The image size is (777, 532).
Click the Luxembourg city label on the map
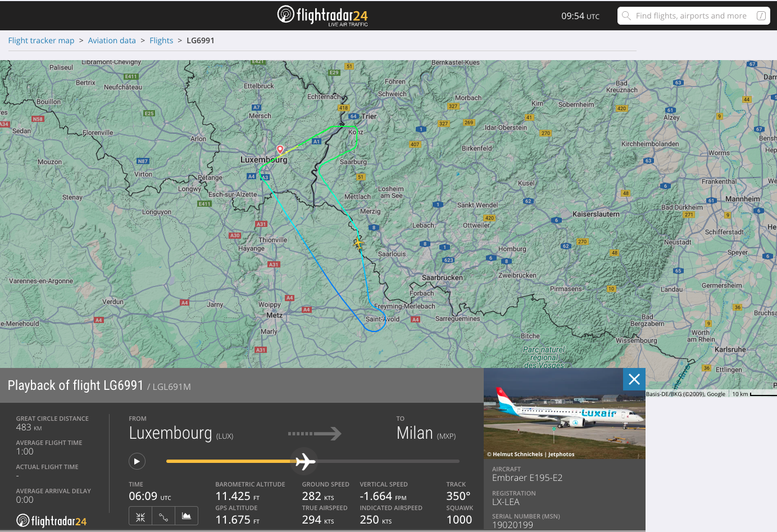(263, 160)
